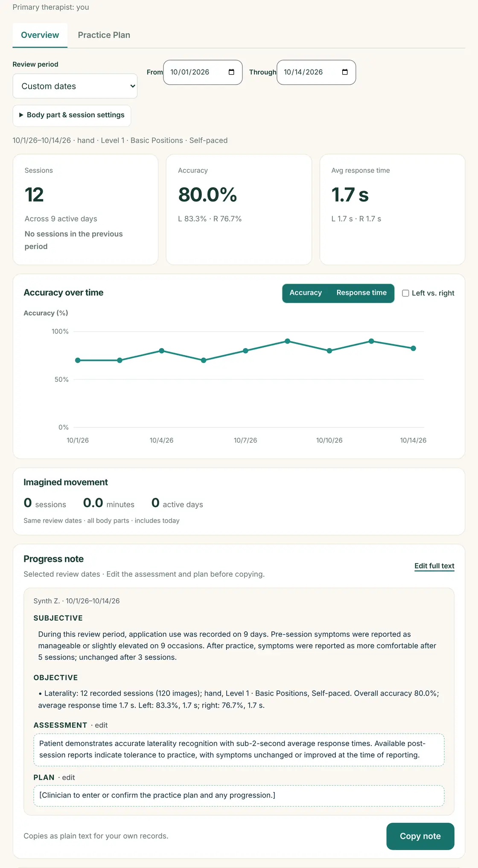This screenshot has height=868, width=478.
Task: Click the Edit full text link
Action: pyautogui.click(x=434, y=566)
